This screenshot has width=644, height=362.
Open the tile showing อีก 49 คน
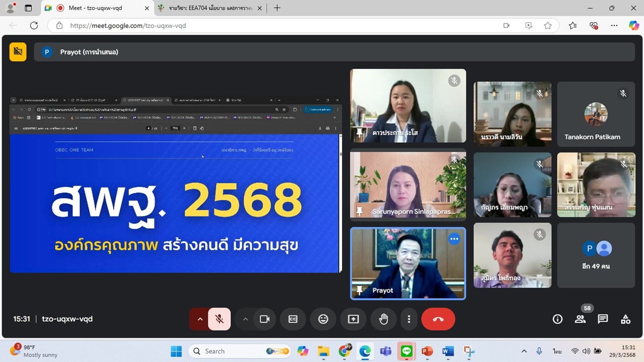click(596, 255)
